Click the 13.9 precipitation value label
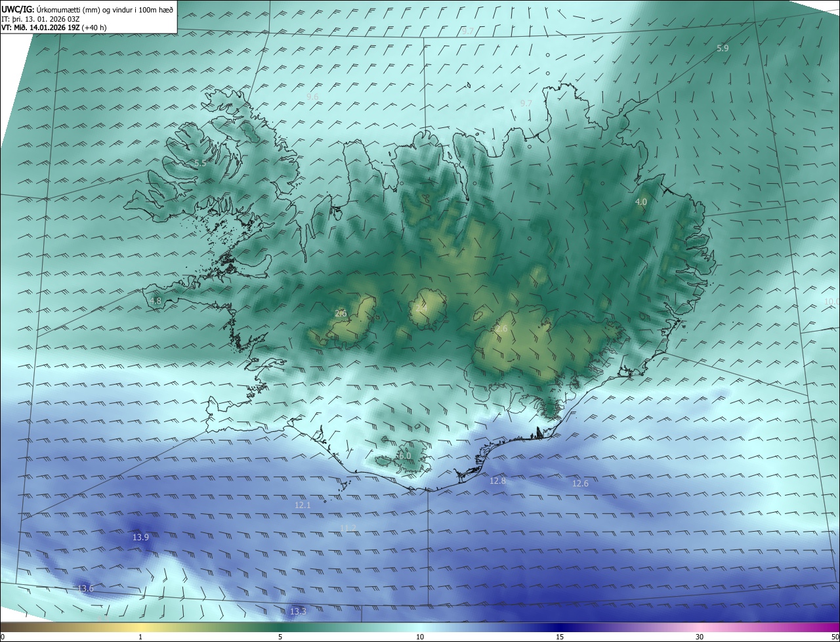The image size is (840, 642). 140,537
